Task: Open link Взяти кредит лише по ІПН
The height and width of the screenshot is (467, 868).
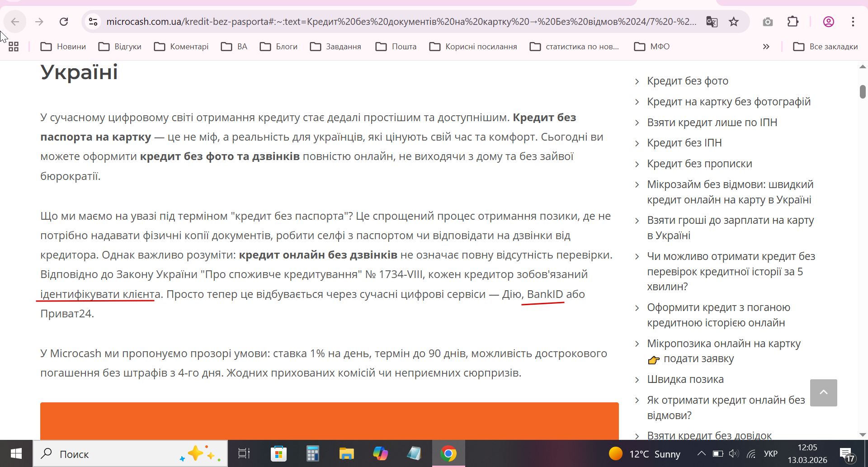Action: tap(712, 123)
